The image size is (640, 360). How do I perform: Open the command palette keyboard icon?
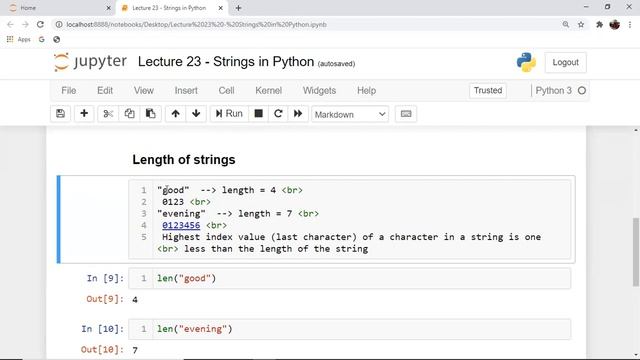[406, 114]
